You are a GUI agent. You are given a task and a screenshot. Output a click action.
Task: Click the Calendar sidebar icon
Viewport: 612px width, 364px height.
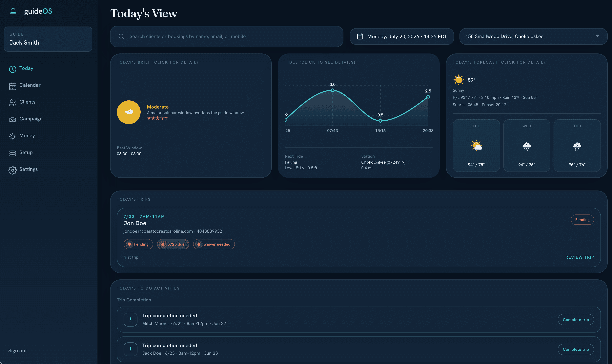12,86
